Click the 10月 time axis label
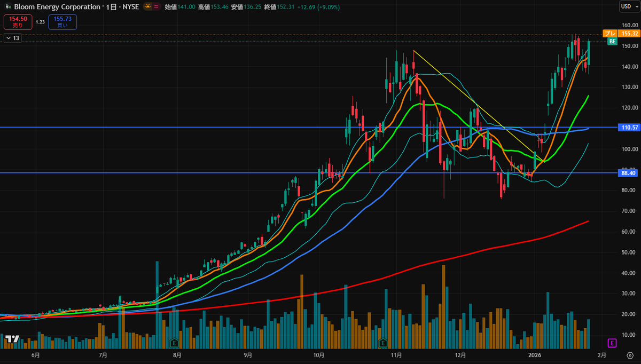Image resolution: width=641 pixels, height=364 pixels. (x=319, y=354)
